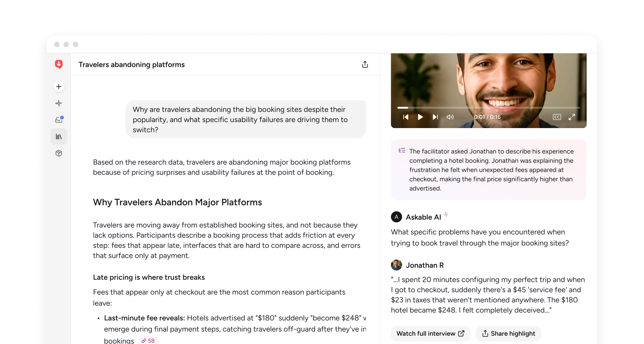Open Watch full interview link
644x344 pixels.
430,334
